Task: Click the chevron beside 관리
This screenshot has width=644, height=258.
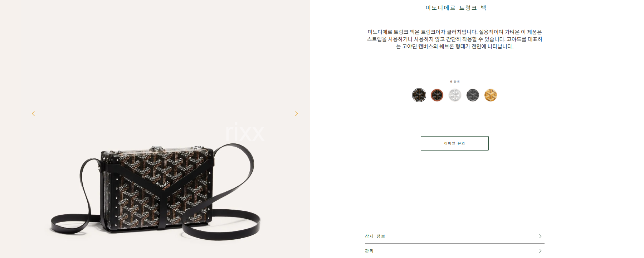Action: (x=540, y=251)
